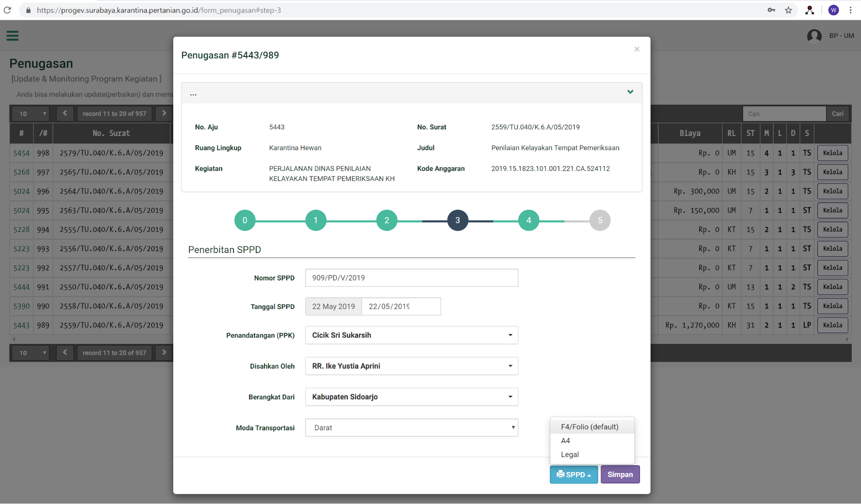Go to previous records page arrow
The width and height of the screenshot is (861, 504).
coord(65,113)
